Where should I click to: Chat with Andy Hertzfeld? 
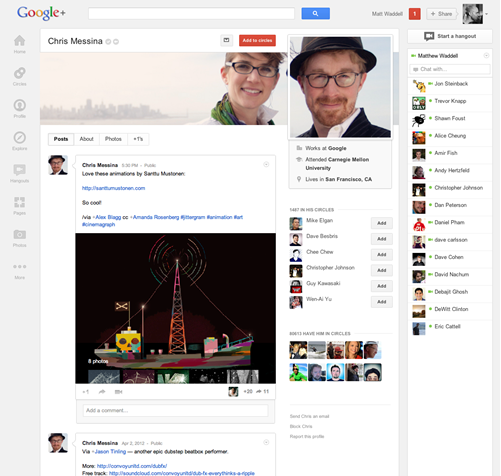450,173
